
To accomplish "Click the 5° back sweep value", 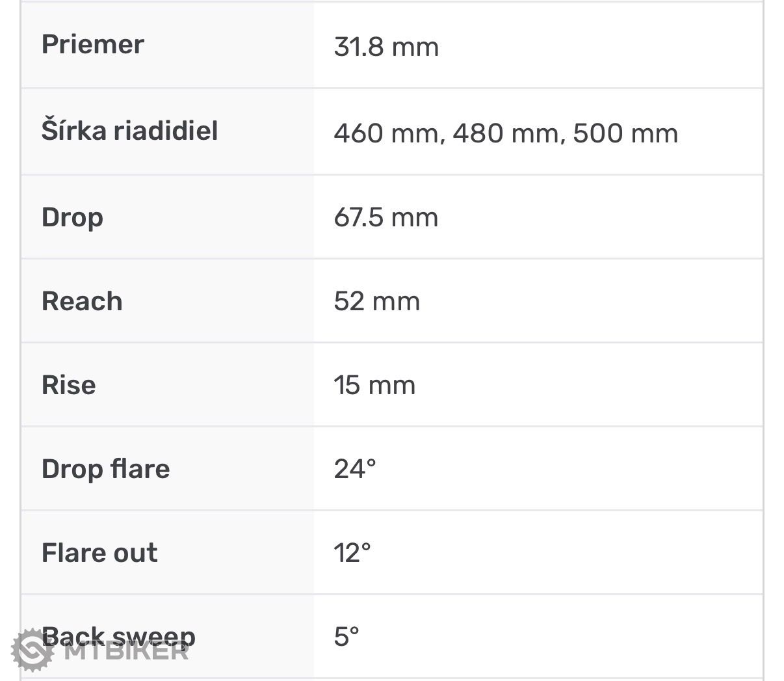I will coord(346,637).
